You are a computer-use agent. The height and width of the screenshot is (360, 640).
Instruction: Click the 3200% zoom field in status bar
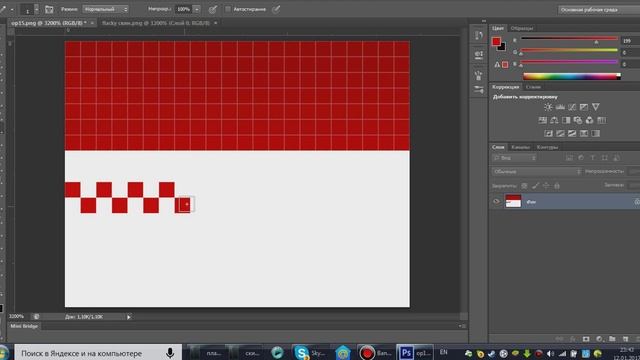17,317
